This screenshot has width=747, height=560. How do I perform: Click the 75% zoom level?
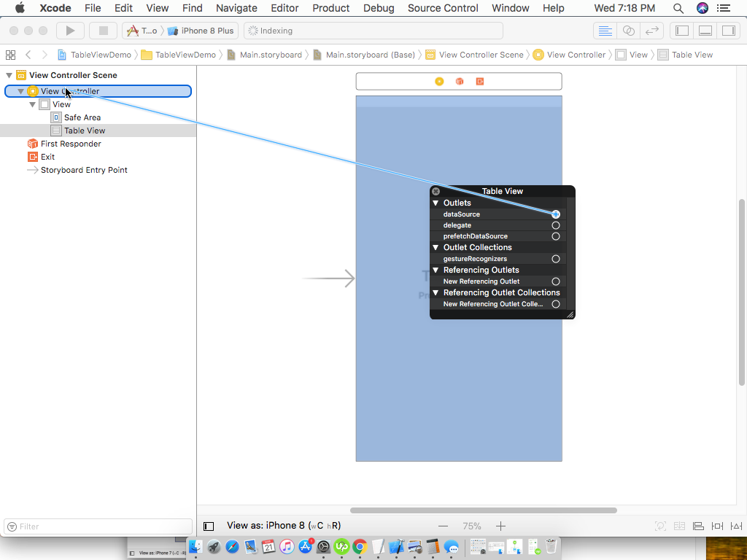pos(472,526)
